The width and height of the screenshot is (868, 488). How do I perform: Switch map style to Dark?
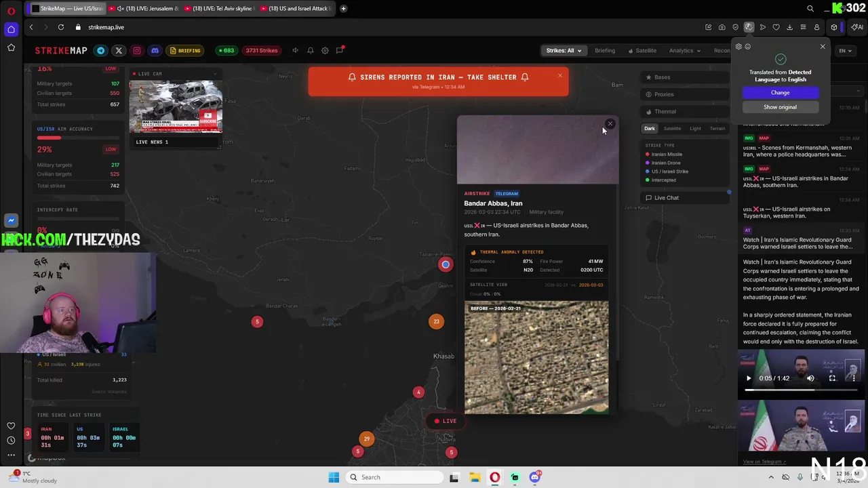(x=650, y=128)
